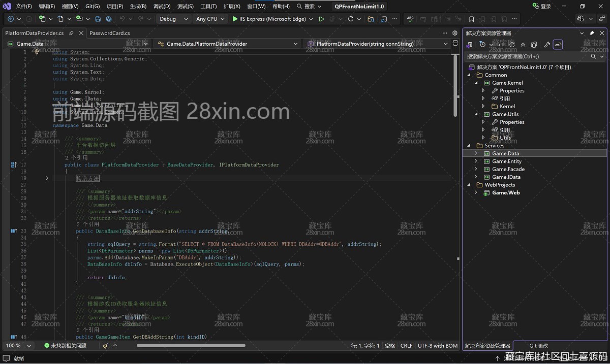The image size is (610, 364).
Task: Refresh the Solution Explorer
Action: [x=512, y=44]
